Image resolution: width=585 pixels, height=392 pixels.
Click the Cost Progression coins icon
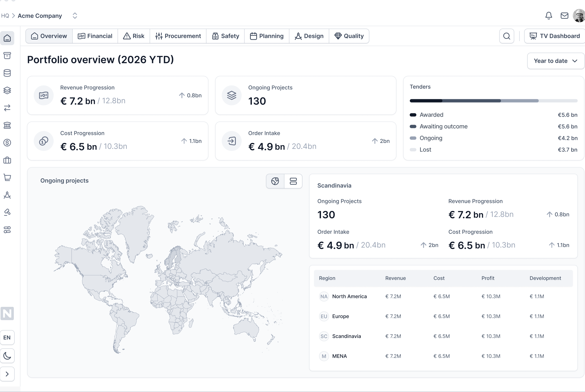coord(44,141)
